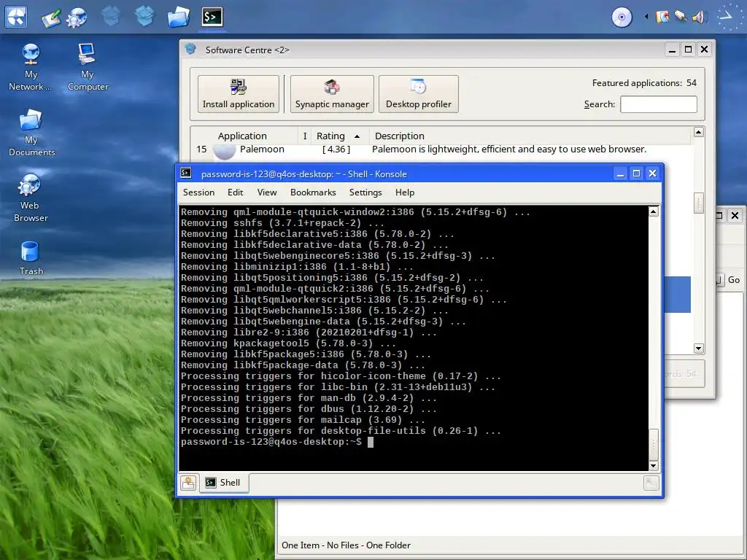Click the 'Processing triggers for mailcap' line
Viewport: 747px width, 560px height.
[303, 420]
